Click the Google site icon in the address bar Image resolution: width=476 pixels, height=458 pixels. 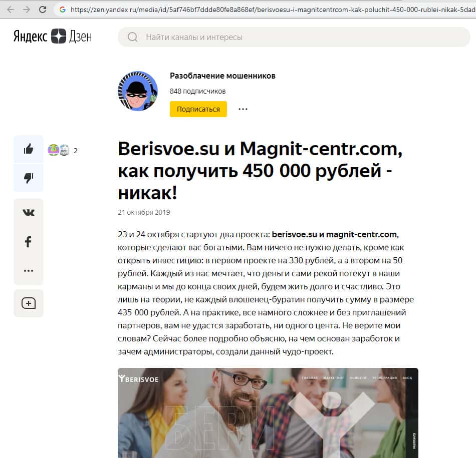63,10
